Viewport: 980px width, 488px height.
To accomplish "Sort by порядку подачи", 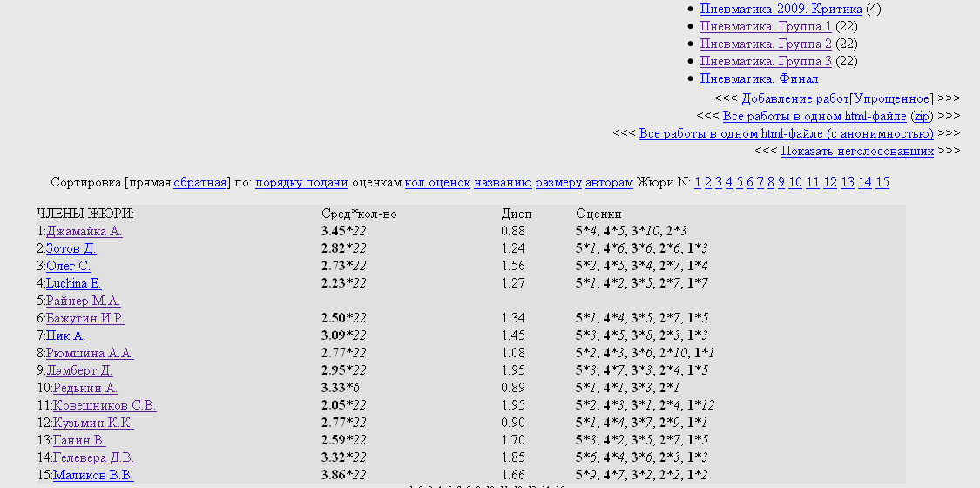I will click(x=301, y=182).
